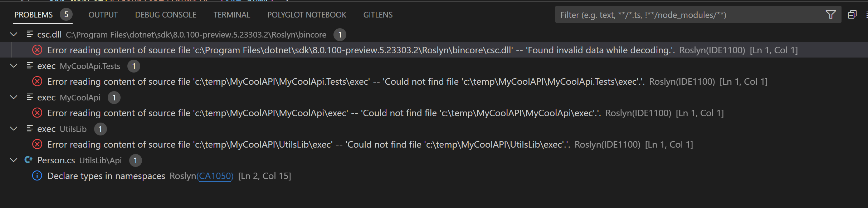Click the error icon on the csc.dll problem

(37, 50)
